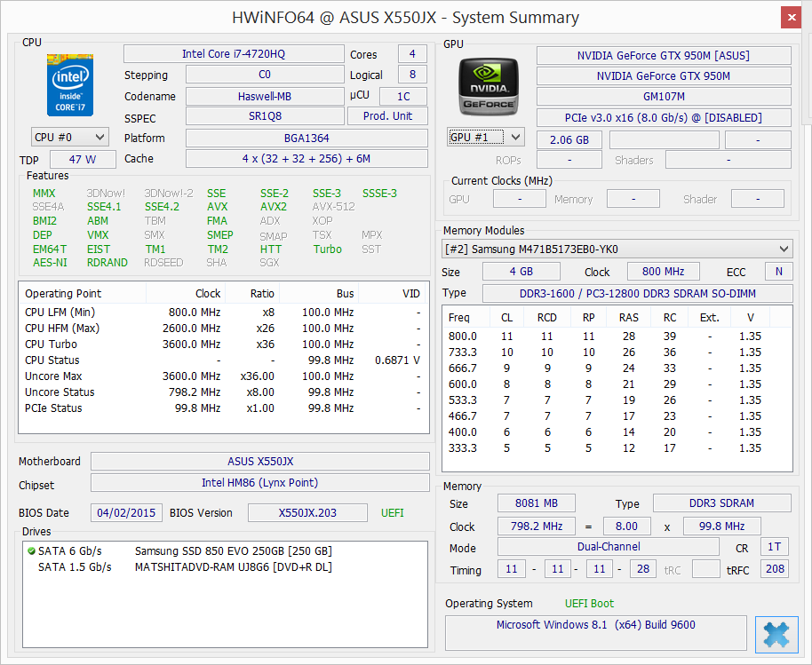Click the Intel Core i7 logo

tap(70, 85)
